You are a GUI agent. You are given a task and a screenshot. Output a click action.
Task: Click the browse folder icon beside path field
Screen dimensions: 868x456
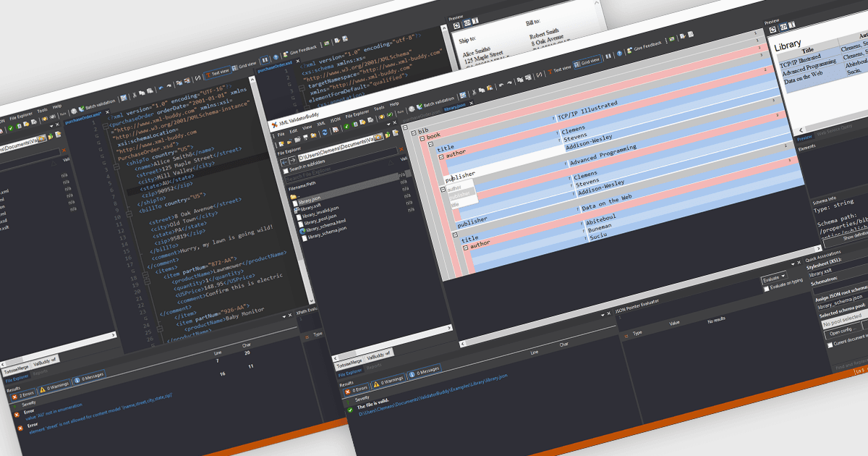379,138
